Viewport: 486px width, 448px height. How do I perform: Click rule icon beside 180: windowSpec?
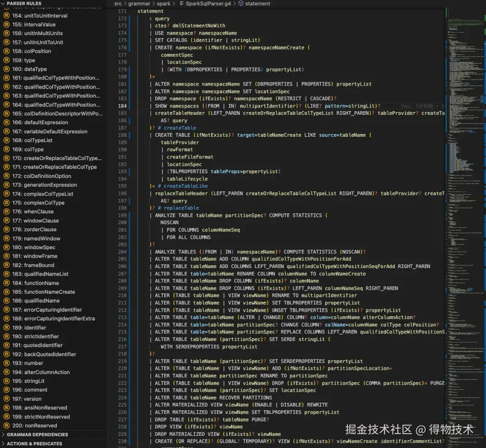point(6,247)
